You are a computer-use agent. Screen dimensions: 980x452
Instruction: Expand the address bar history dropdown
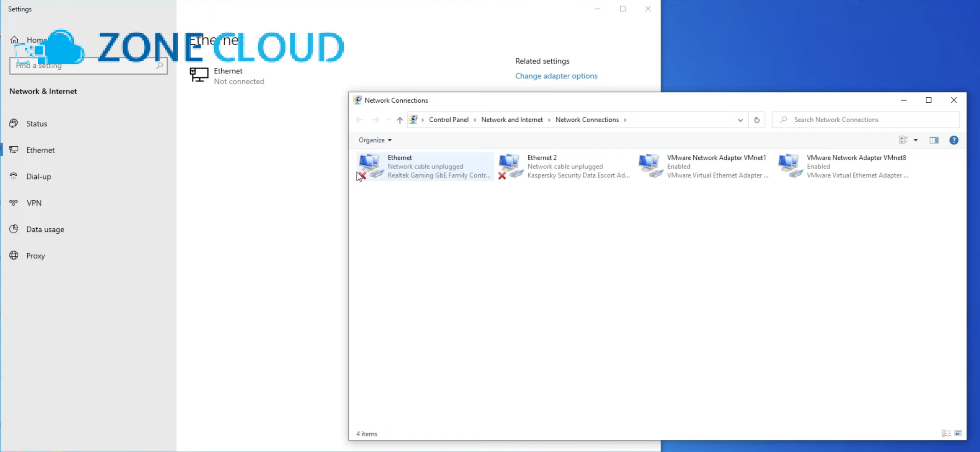click(x=740, y=120)
